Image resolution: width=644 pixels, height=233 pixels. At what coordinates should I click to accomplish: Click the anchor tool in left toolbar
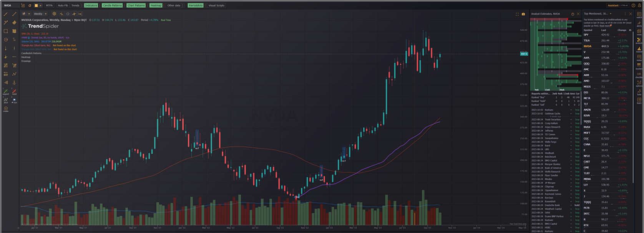[14, 83]
